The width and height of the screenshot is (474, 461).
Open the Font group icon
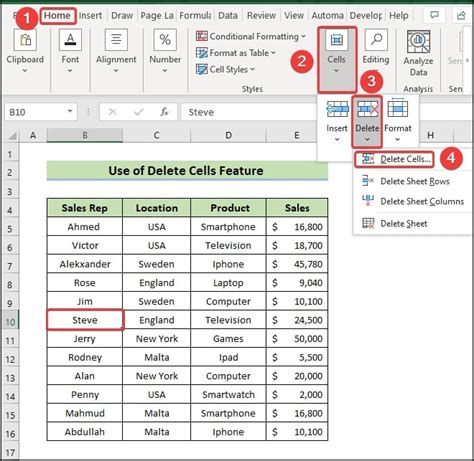pyautogui.click(x=70, y=40)
